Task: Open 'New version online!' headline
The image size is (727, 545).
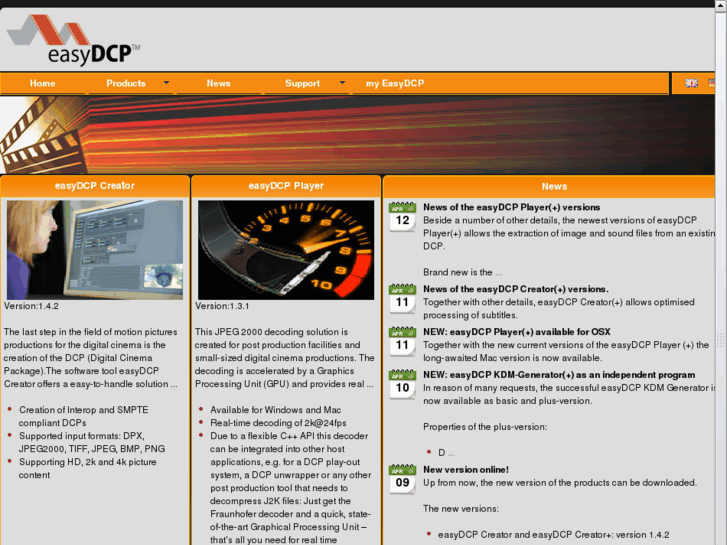Action: pyautogui.click(x=466, y=470)
